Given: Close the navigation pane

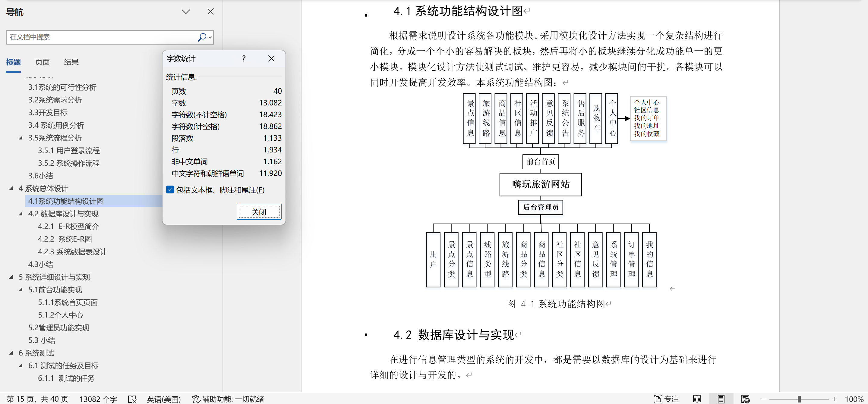Looking at the screenshot, I should pos(211,11).
